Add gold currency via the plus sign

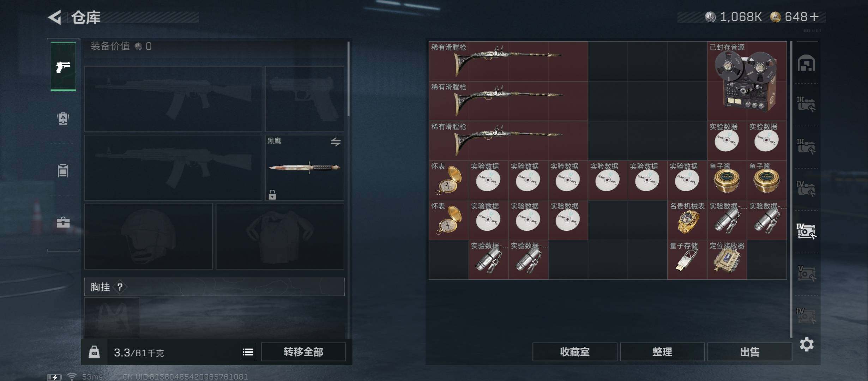[814, 17]
